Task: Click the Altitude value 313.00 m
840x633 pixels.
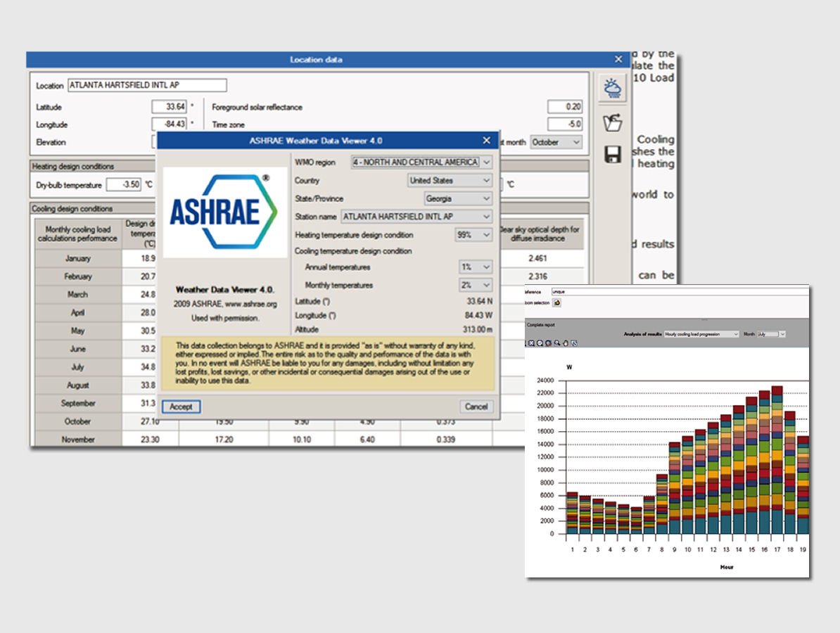Action: (477, 329)
